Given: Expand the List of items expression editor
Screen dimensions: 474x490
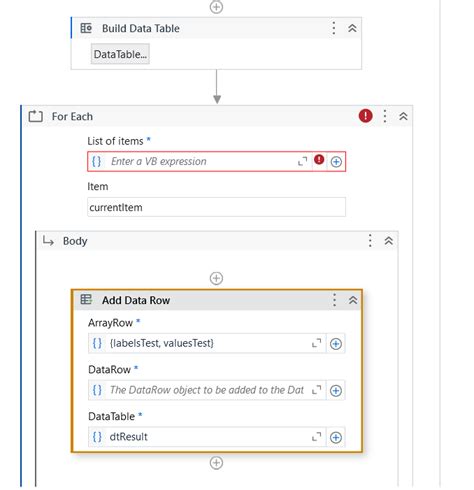Looking at the screenshot, I should [x=302, y=162].
